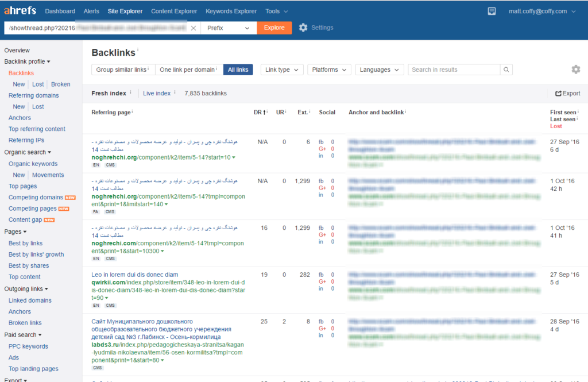Image resolution: width=588 pixels, height=382 pixels.
Task: Open Tools menu dropdown
Action: [277, 11]
